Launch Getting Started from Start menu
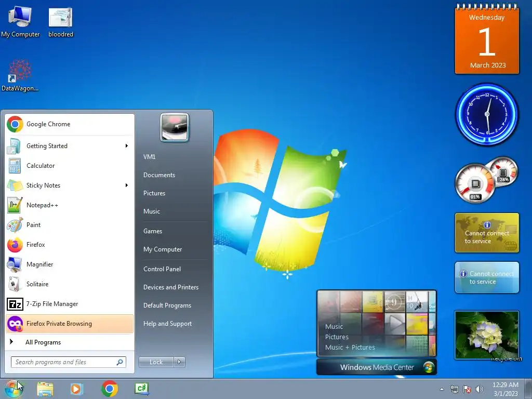The width and height of the screenshot is (532, 399). click(x=70, y=146)
